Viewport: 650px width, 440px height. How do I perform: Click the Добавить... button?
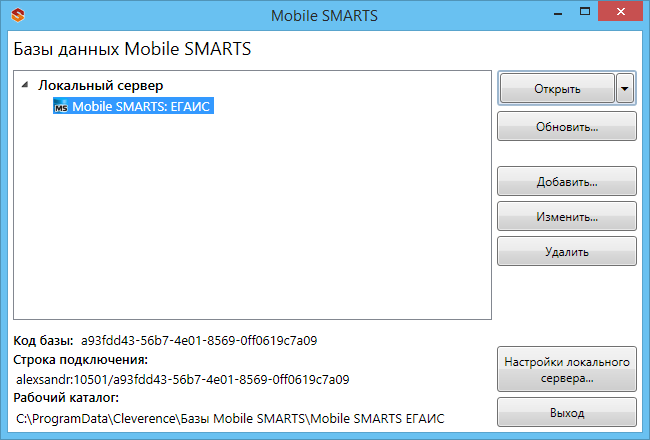(567, 181)
